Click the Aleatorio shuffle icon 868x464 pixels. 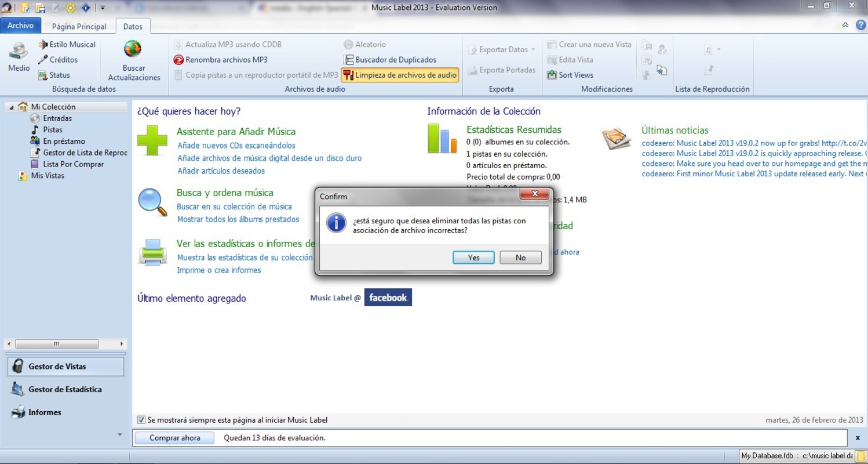click(348, 45)
